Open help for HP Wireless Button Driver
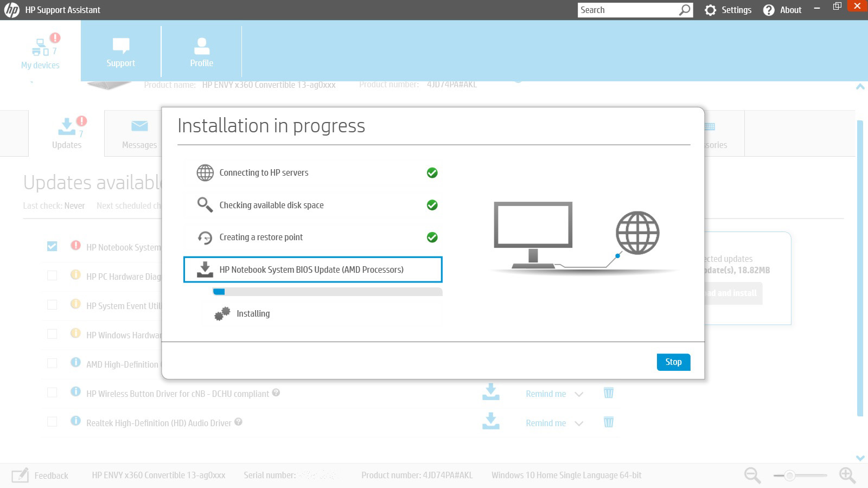This screenshot has width=868, height=488. point(276,393)
